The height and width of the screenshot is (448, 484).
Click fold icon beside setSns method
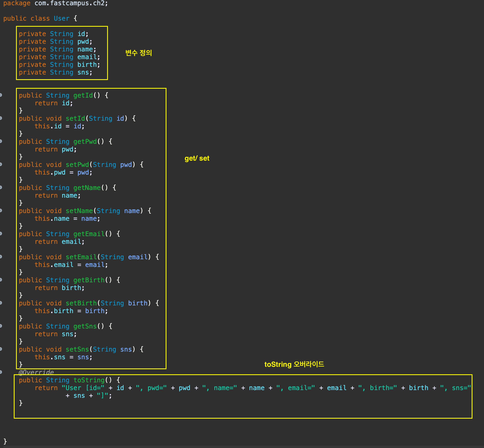(1, 349)
